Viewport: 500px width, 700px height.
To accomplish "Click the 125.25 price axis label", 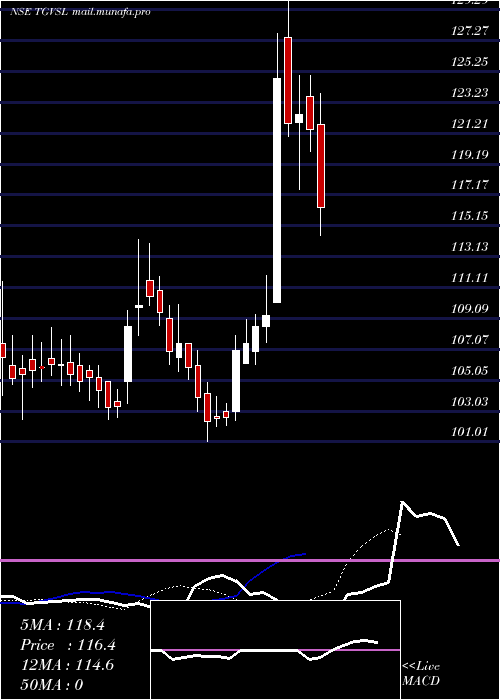I will click(469, 62).
